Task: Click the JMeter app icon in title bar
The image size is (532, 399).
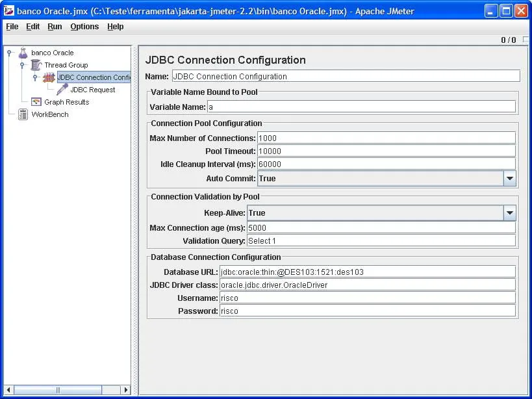Action: [9, 10]
